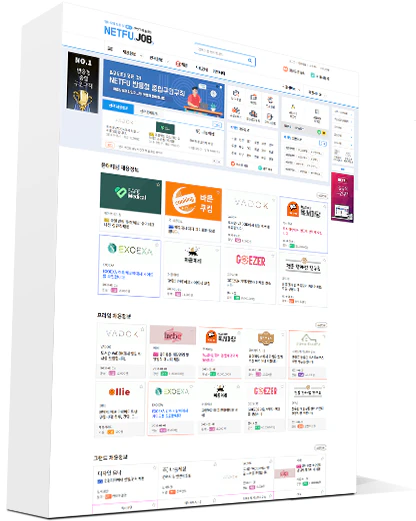This screenshot has width=416, height=521.
Task: Toggle favorite star on 바른쿠킹 card
Action: pos(218,192)
